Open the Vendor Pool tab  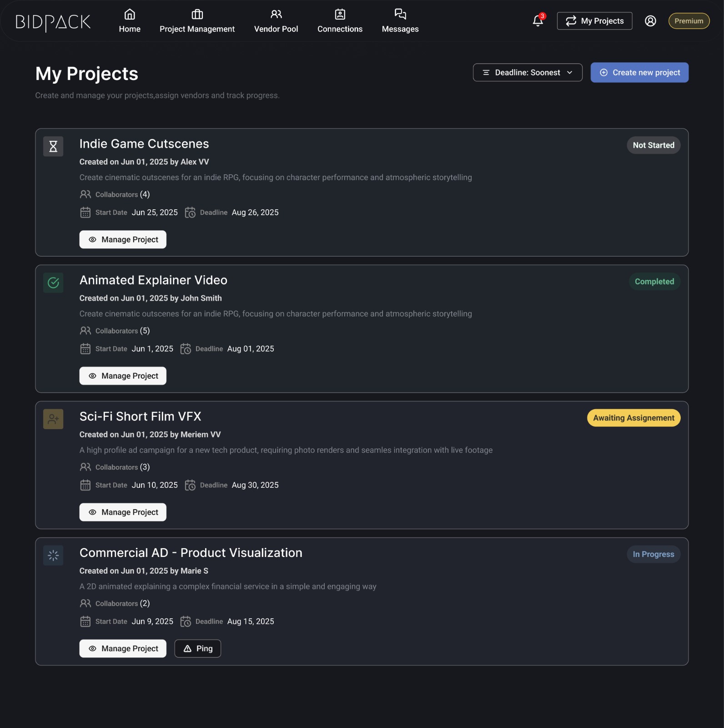click(276, 21)
